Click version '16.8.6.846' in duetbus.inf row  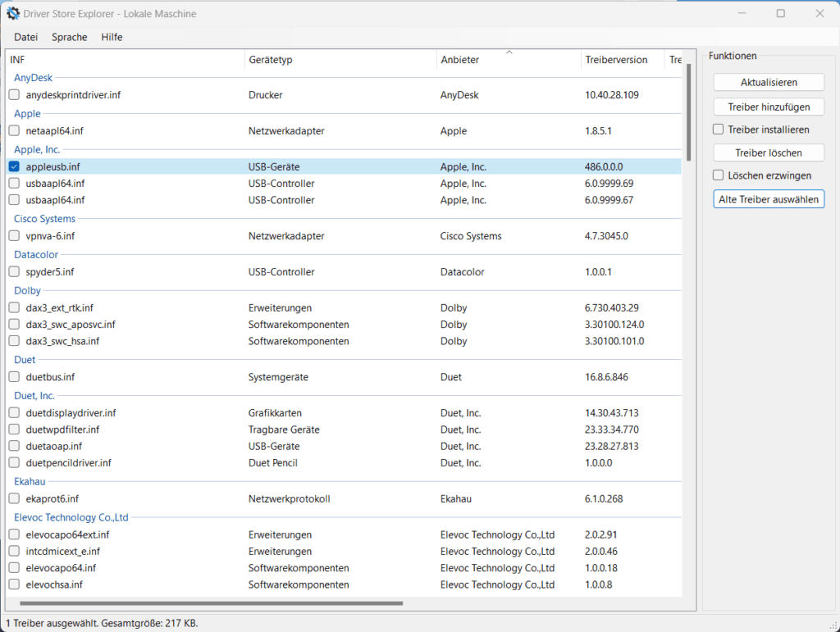606,377
